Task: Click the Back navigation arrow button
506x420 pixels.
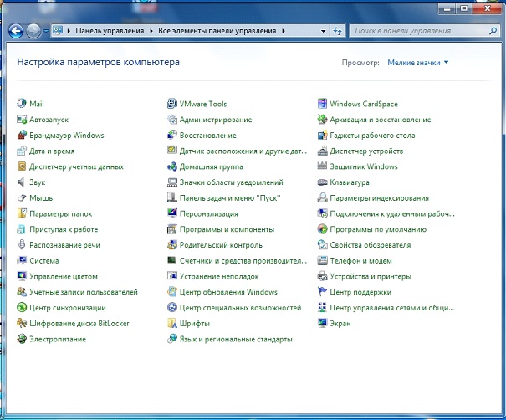Action: 16,31
